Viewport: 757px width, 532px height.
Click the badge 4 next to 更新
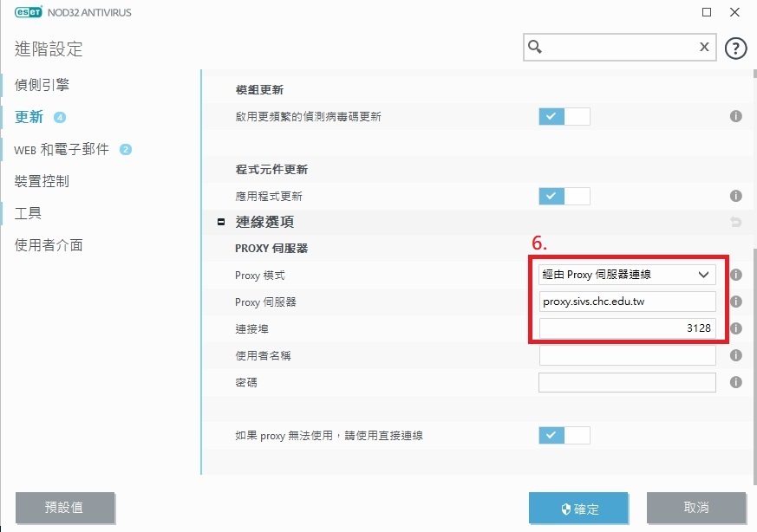(x=59, y=117)
